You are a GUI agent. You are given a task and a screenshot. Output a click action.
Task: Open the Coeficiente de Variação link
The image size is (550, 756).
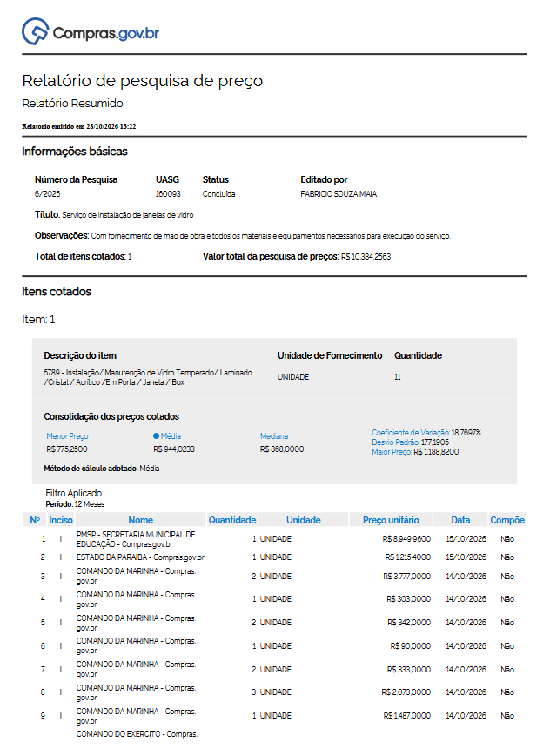click(411, 433)
